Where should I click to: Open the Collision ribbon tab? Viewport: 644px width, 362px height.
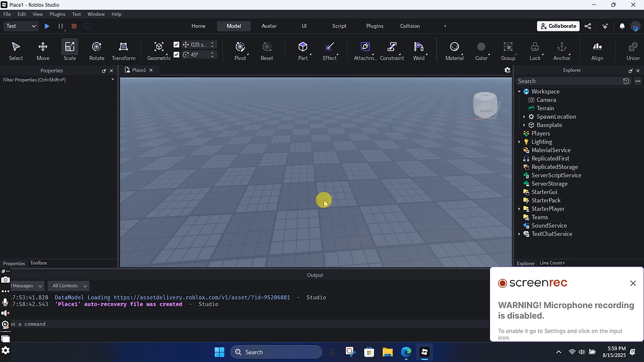pos(410,26)
